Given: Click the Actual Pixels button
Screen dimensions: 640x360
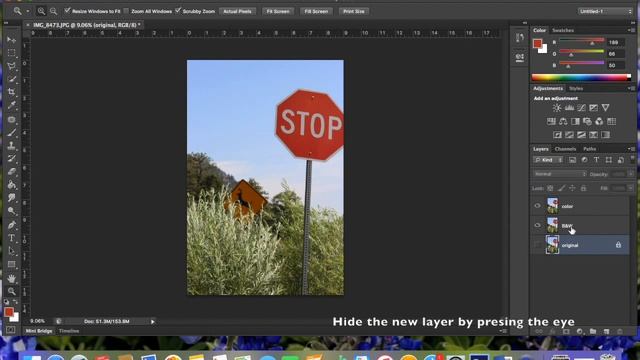Looking at the screenshot, I should 237,11.
